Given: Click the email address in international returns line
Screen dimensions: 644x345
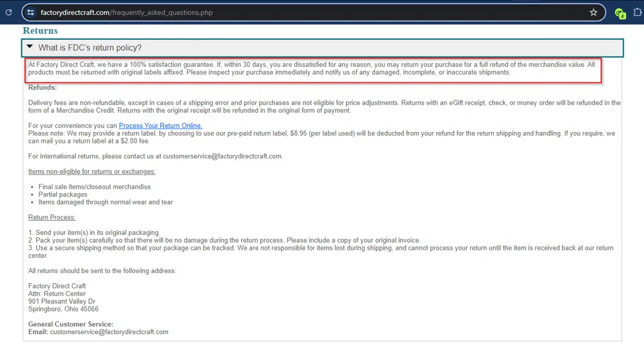Looking at the screenshot, I should tap(222, 156).
